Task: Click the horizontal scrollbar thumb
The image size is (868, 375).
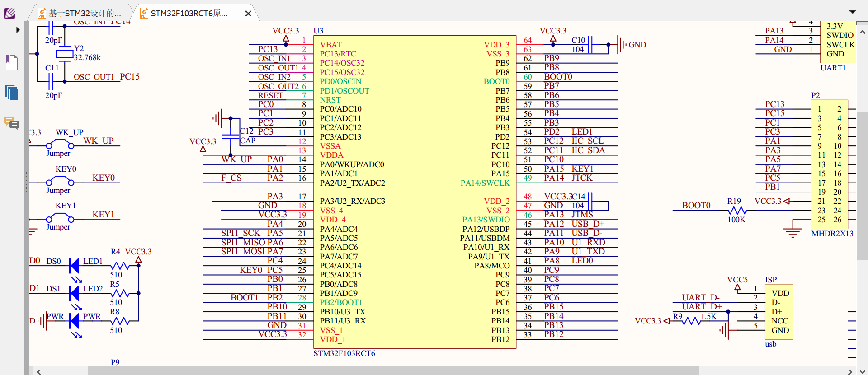Action: pos(393,371)
